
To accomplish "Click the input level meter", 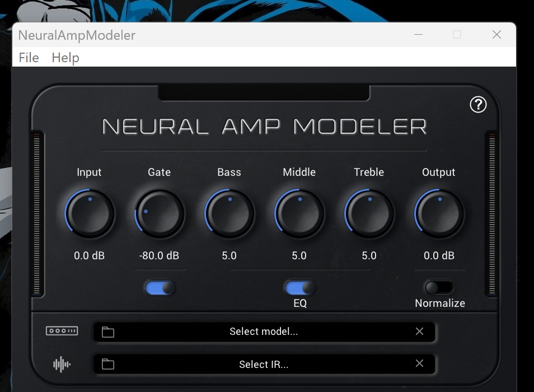I will (37, 214).
